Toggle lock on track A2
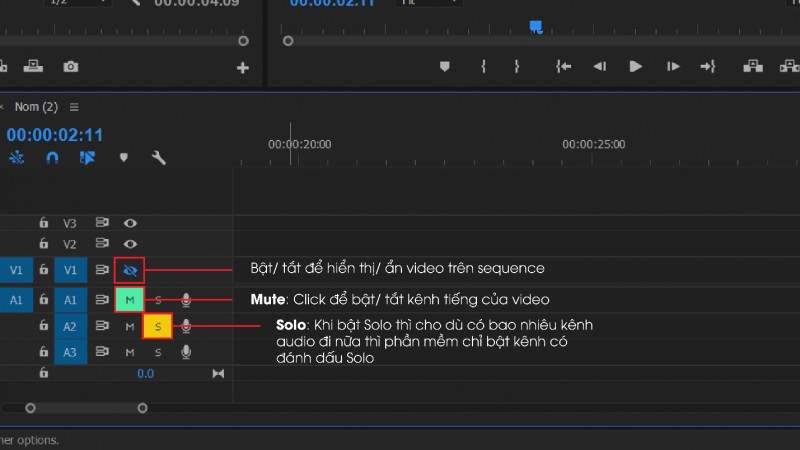The height and width of the screenshot is (450, 800). pos(44,326)
